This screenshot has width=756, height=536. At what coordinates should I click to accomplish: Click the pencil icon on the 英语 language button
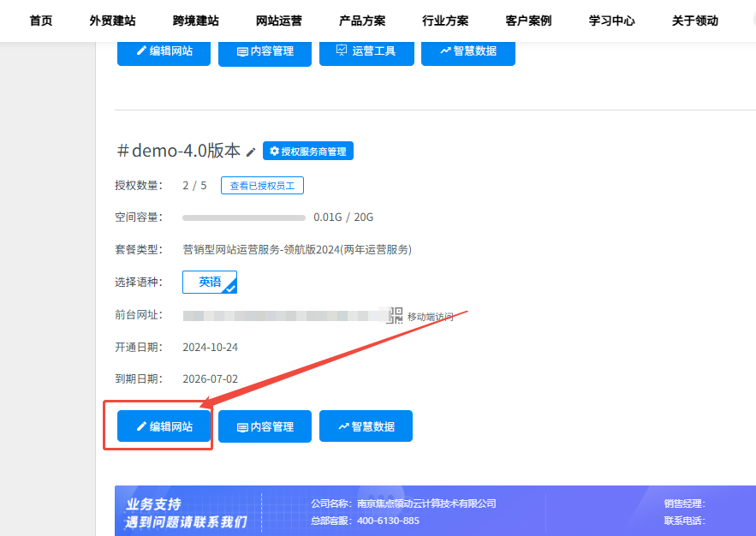pyautogui.click(x=229, y=289)
